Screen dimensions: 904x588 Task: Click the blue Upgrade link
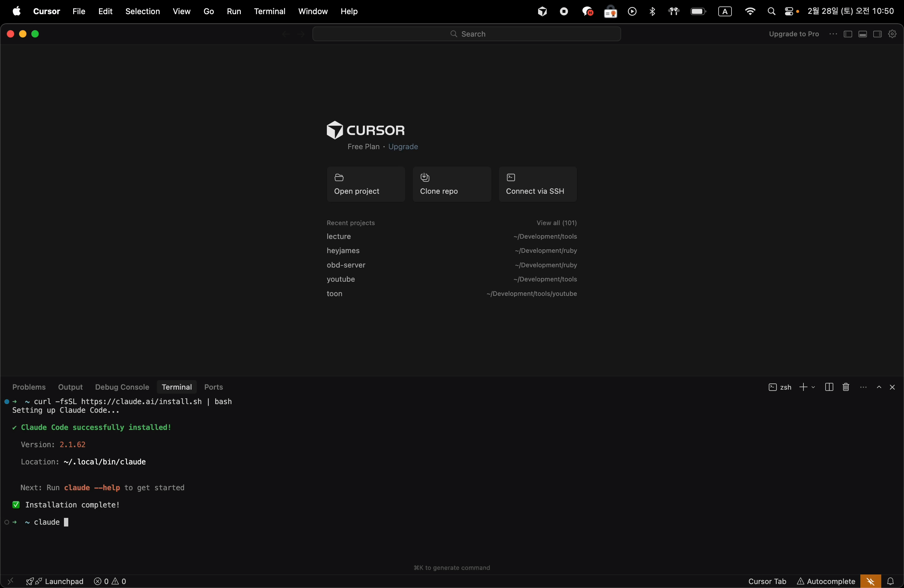403,147
